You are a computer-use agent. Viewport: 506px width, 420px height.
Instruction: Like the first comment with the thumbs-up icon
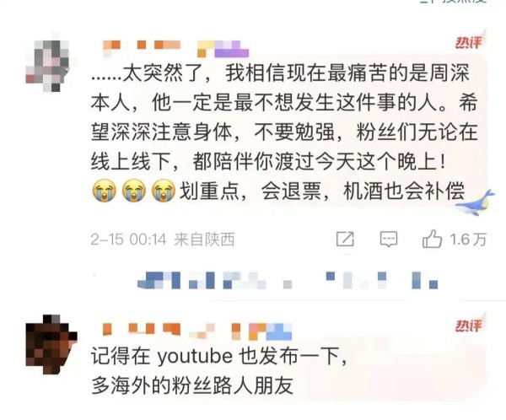[x=432, y=239]
